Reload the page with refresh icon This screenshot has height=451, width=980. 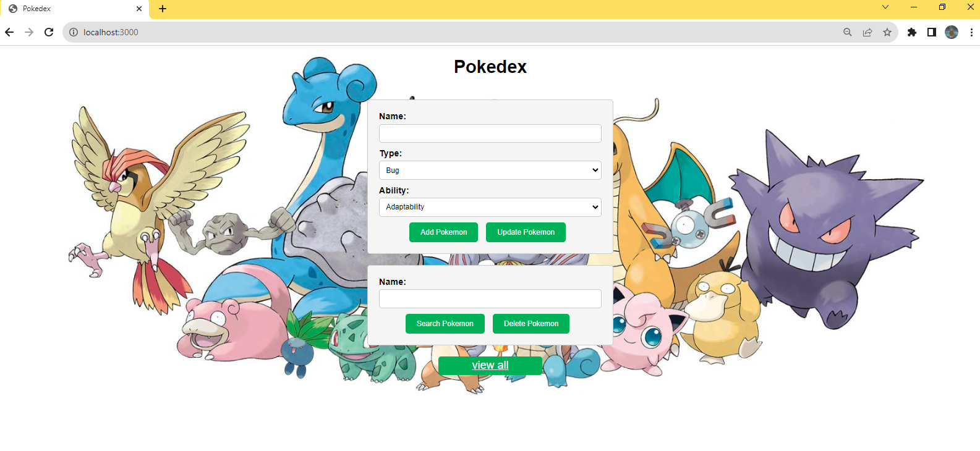(x=49, y=32)
